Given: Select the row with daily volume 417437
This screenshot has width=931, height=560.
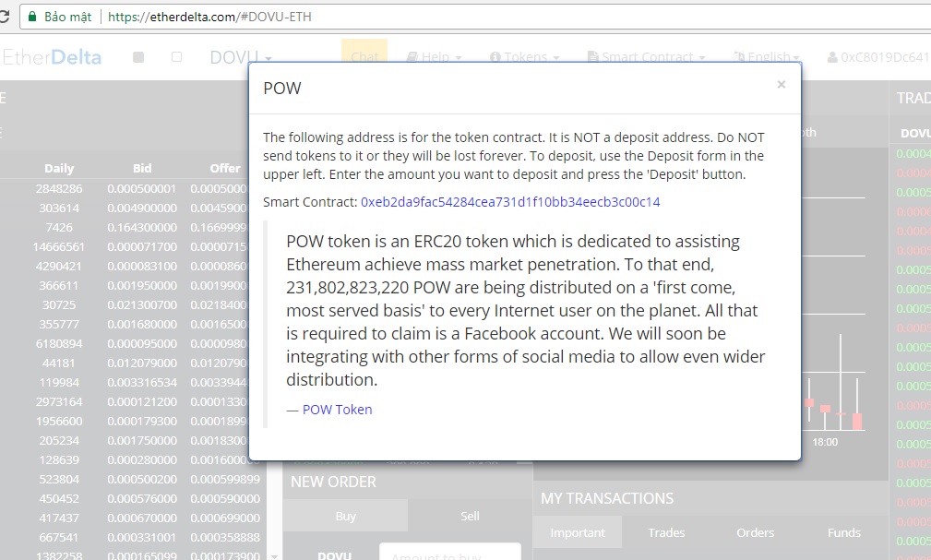Looking at the screenshot, I should (131, 518).
